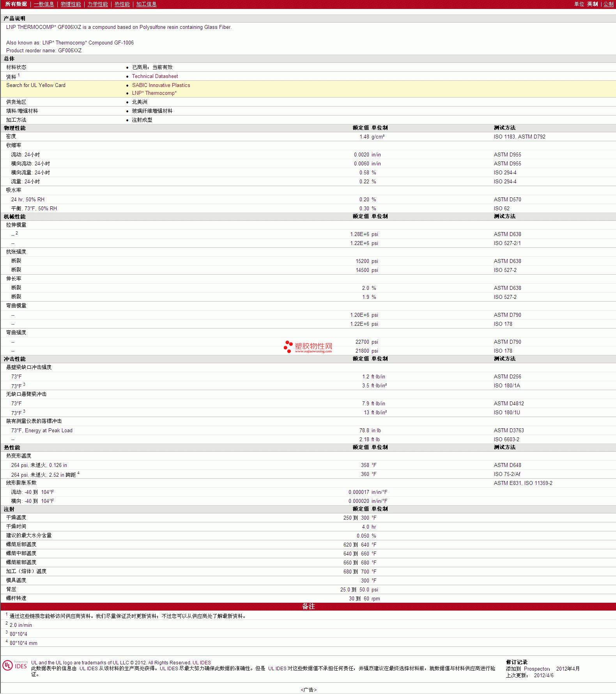Open the 所有数据 tab
616x694 pixels.
click(16, 4)
